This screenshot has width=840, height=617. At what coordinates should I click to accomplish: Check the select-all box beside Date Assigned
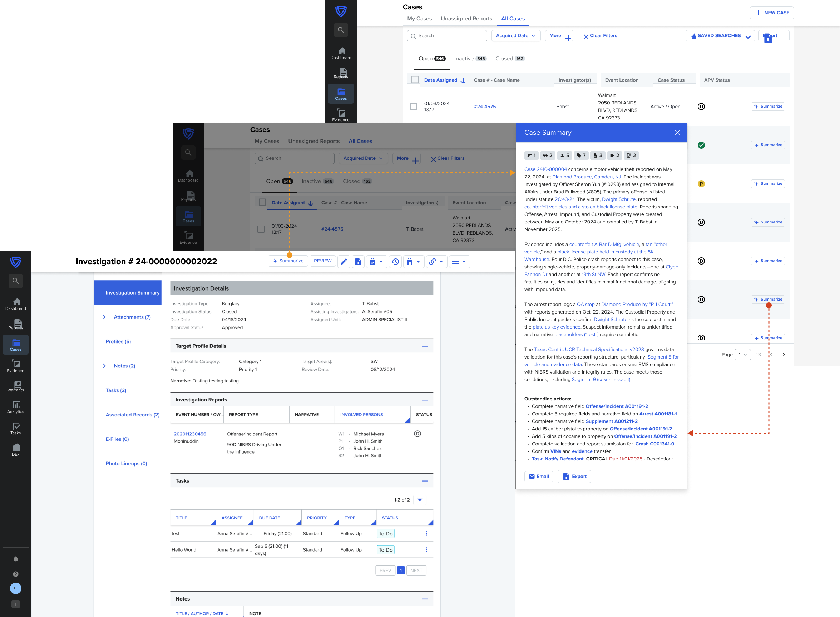pos(415,80)
